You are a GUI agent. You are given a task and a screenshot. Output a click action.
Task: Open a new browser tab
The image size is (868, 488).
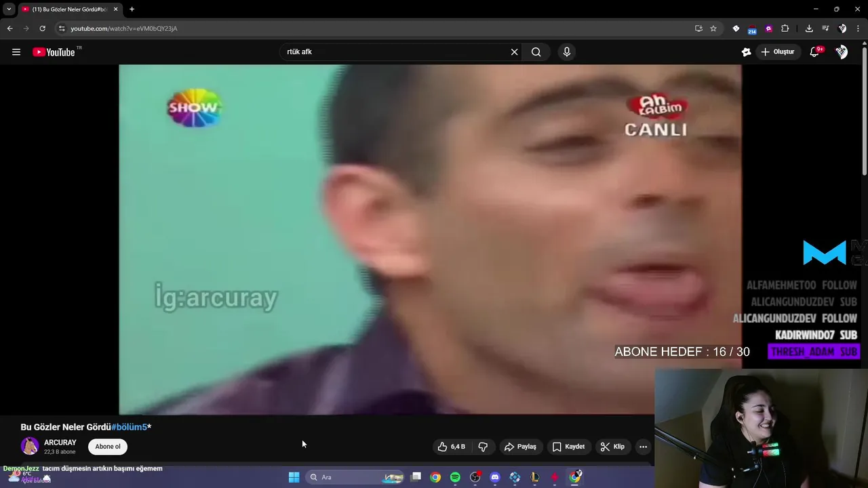pos(132,9)
